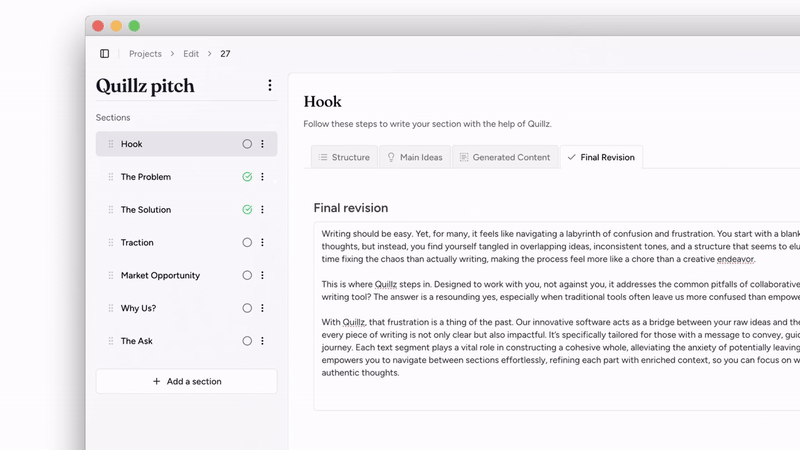
Task: Mark the Why Us? section complete
Action: point(247,308)
